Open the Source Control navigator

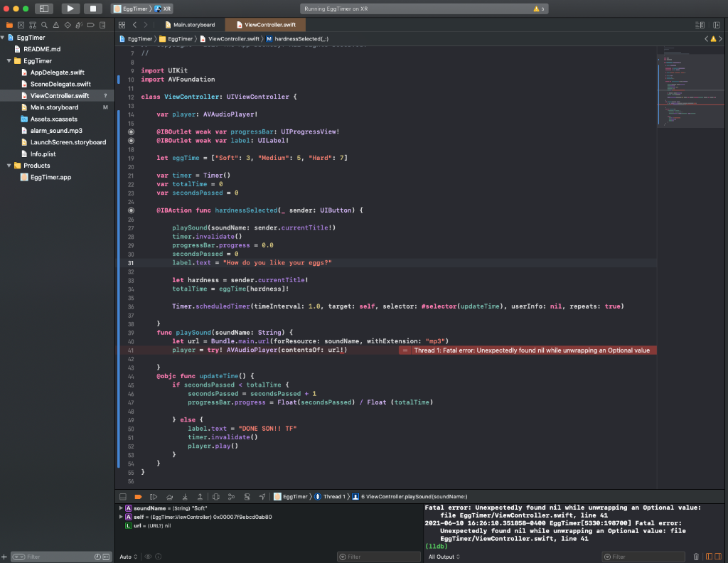click(21, 25)
